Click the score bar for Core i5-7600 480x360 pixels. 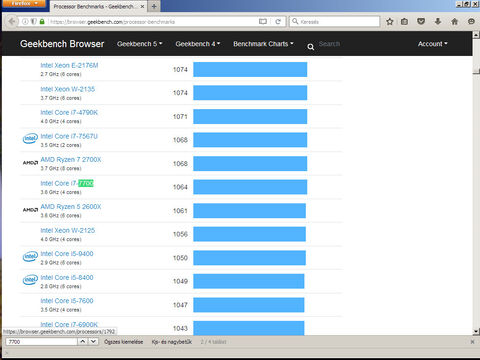coord(249,305)
